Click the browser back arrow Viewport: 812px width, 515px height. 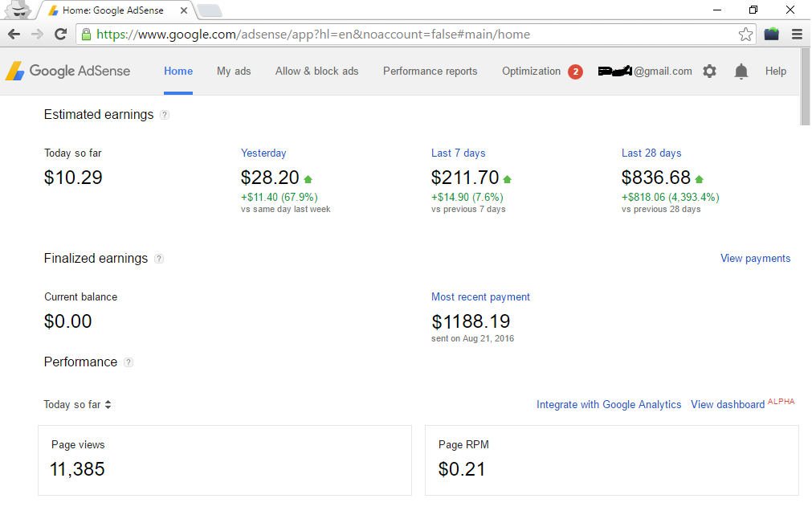pos(14,35)
